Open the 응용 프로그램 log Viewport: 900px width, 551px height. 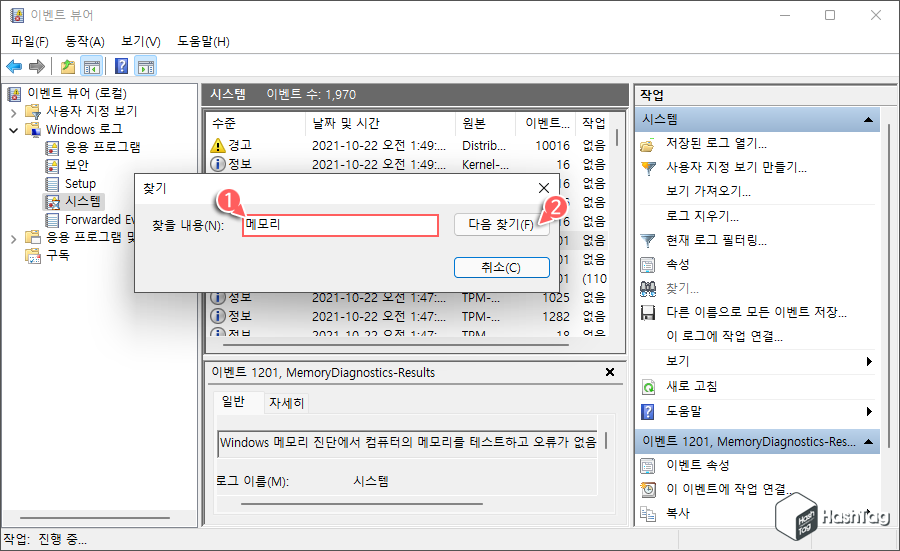pos(103,148)
